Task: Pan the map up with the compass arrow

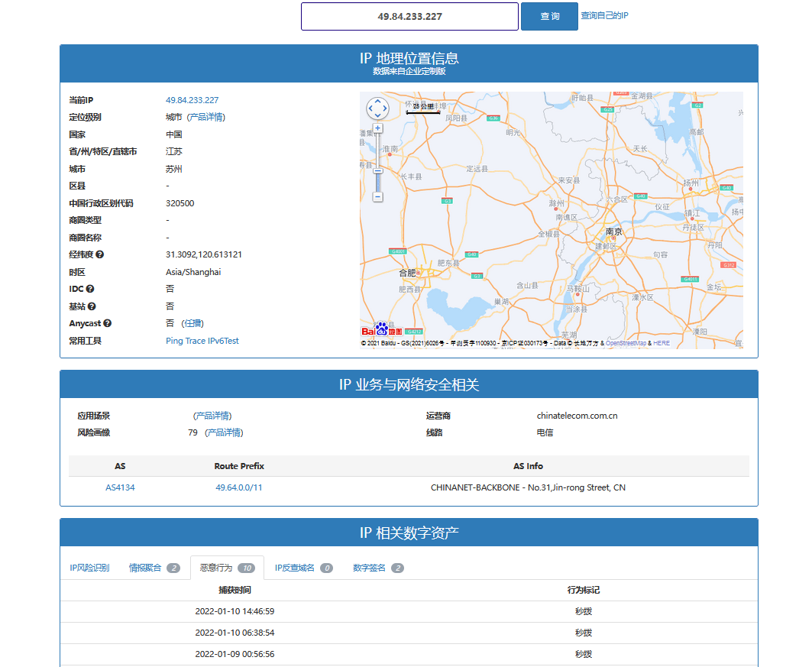Action: [377, 101]
